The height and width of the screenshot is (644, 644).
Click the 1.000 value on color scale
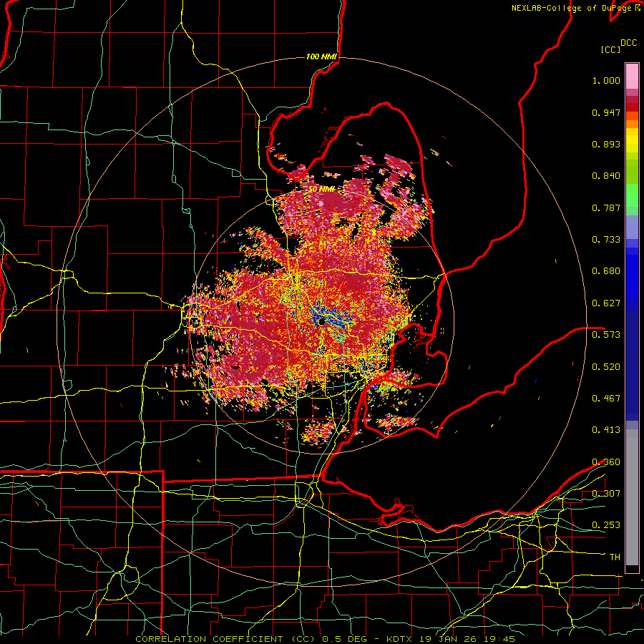tap(606, 80)
